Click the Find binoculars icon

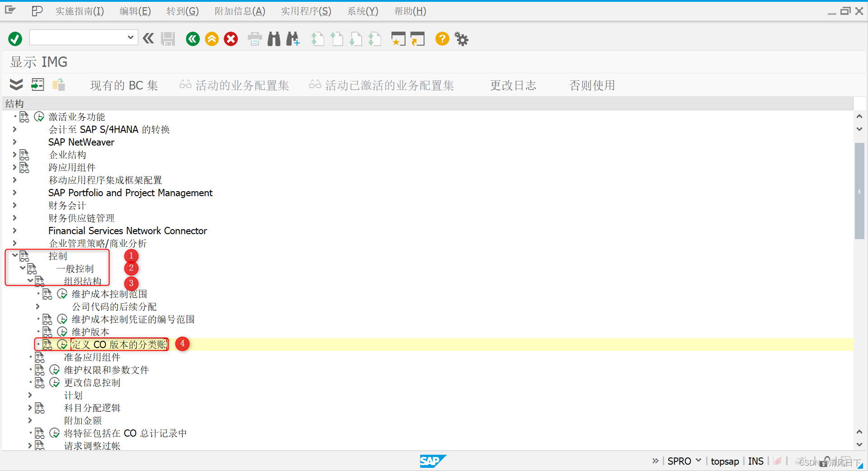click(274, 39)
